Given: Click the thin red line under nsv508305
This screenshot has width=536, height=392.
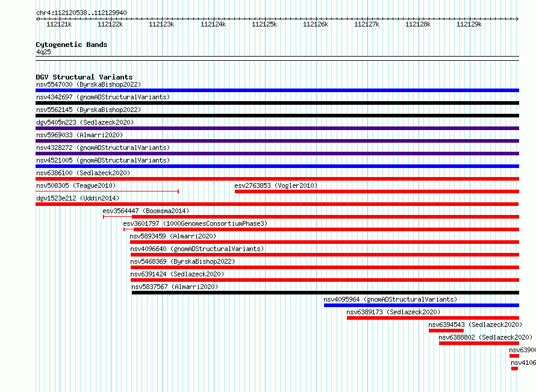Looking at the screenshot, I should (107, 191).
